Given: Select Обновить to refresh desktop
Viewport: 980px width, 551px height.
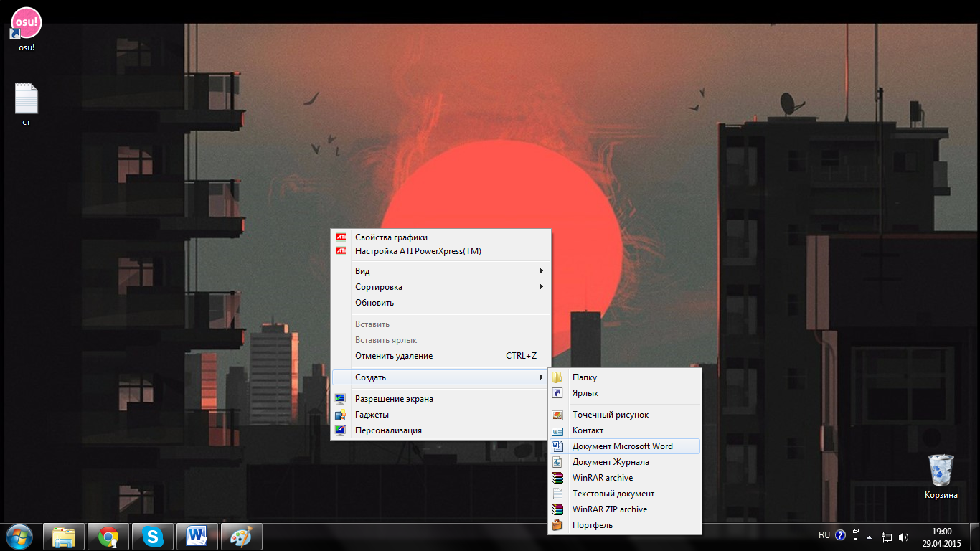Looking at the screenshot, I should click(x=440, y=303).
